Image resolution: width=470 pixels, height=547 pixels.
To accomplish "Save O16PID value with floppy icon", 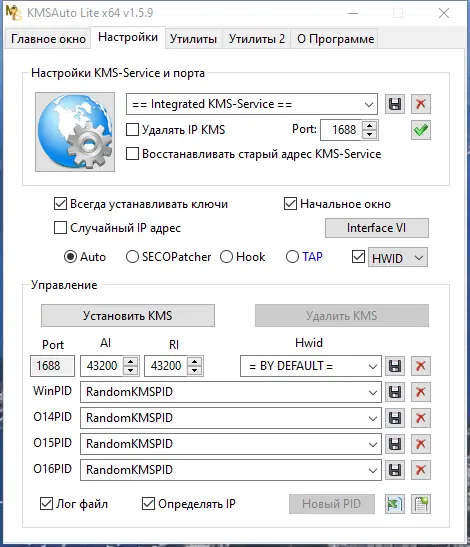I will (x=395, y=470).
